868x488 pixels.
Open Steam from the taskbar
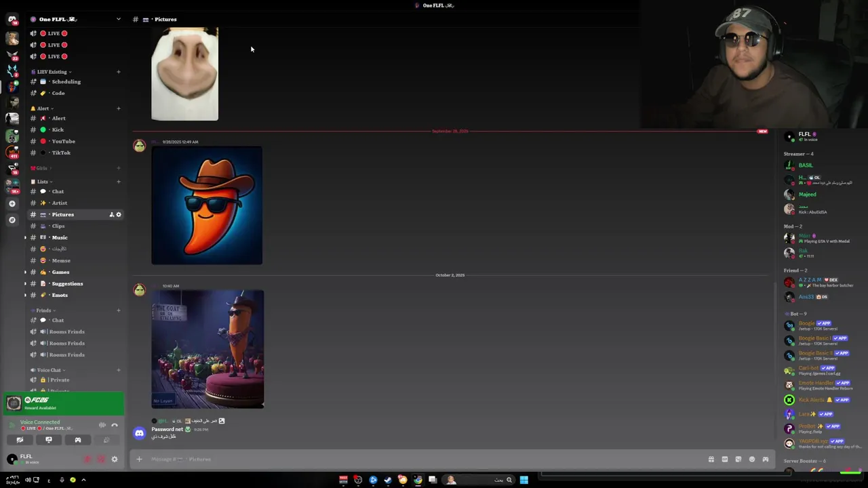[388, 480]
